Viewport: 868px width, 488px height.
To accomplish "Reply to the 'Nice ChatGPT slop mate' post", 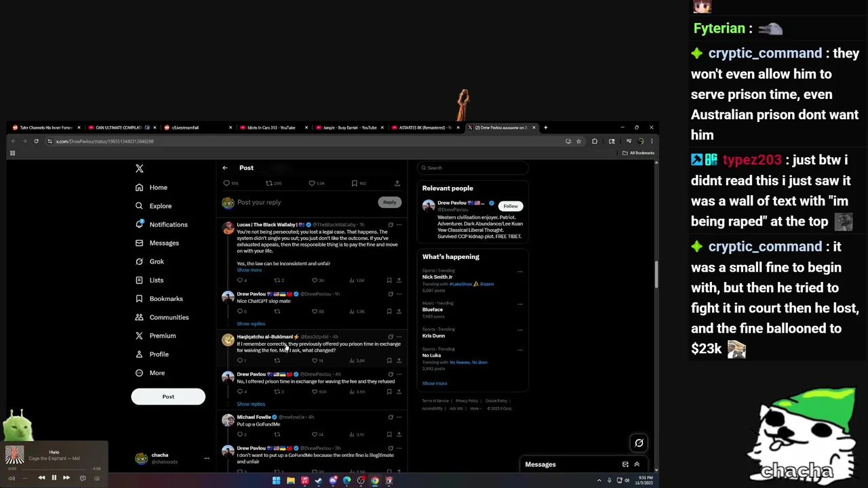I will (x=240, y=311).
